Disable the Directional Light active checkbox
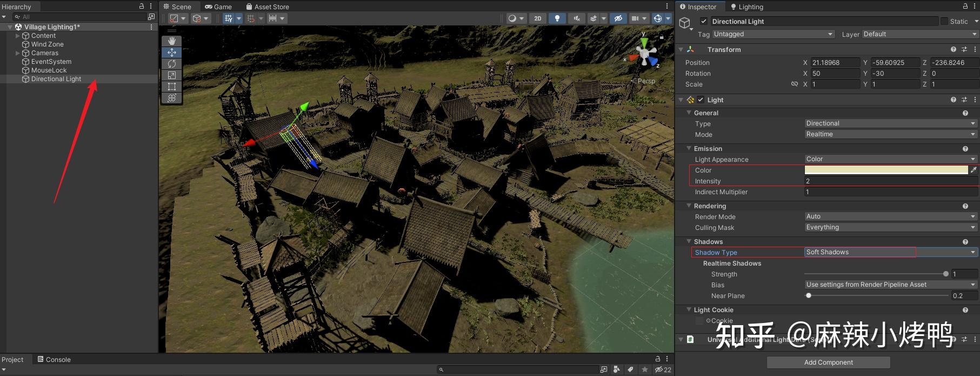Viewport: 980px width, 376px height. (704, 21)
